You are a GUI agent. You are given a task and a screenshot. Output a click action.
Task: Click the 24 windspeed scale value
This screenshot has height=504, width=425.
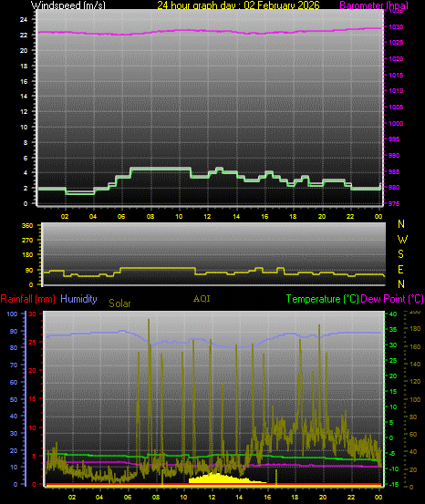pos(24,20)
